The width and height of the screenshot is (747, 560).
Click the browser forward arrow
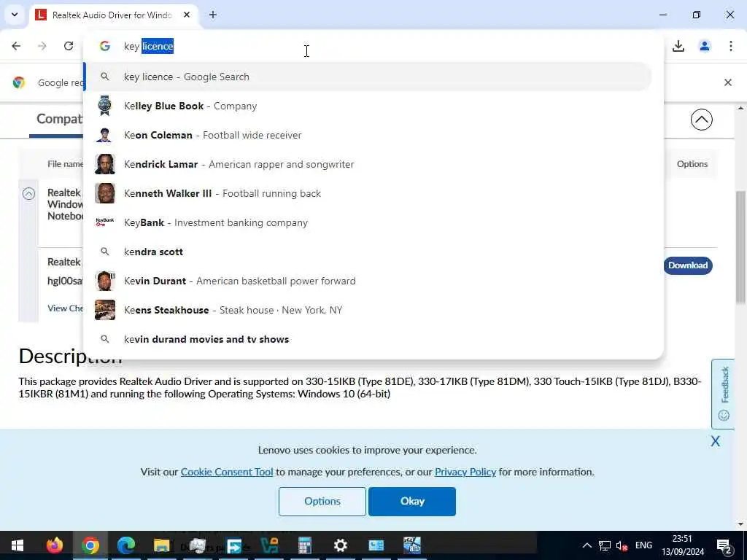coord(42,46)
